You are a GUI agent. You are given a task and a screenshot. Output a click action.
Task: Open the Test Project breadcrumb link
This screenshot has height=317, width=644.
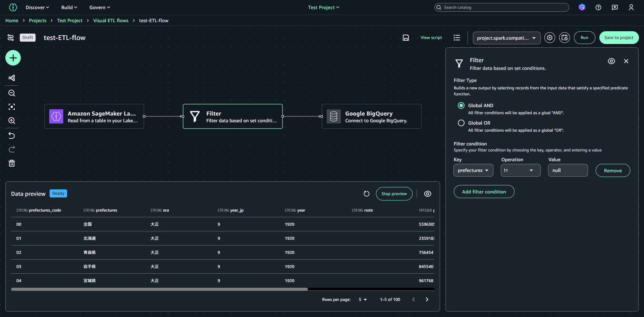[x=69, y=20]
